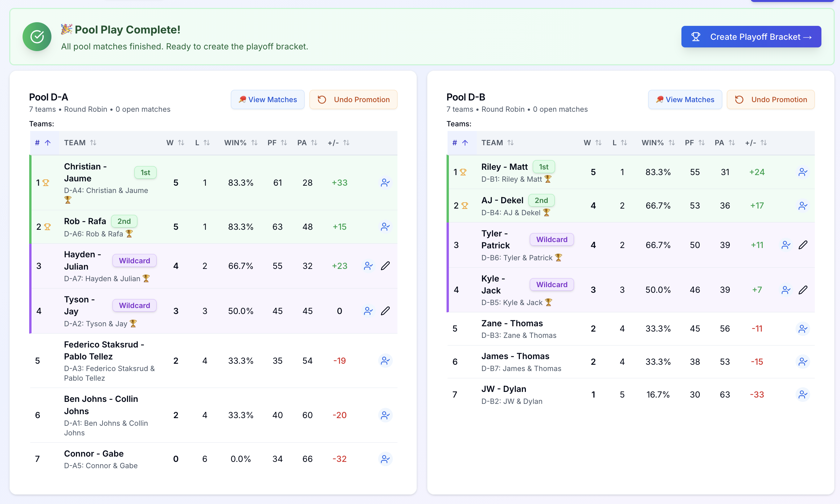
Task: Sort Pool D-A by TEAM column
Action: 80,143
